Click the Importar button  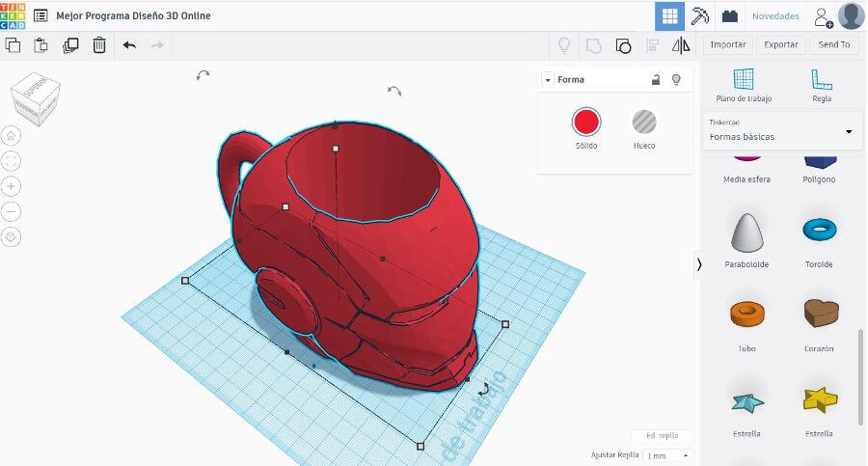click(x=727, y=44)
